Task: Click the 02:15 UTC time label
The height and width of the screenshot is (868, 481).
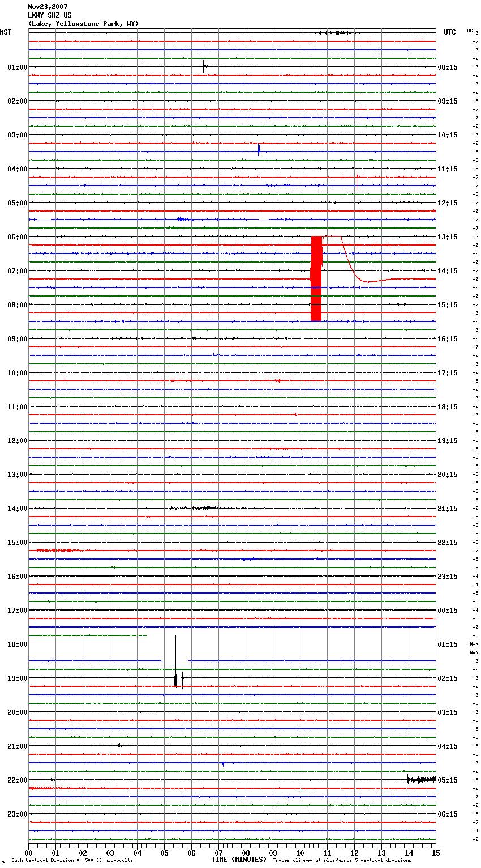Action: coord(448,678)
